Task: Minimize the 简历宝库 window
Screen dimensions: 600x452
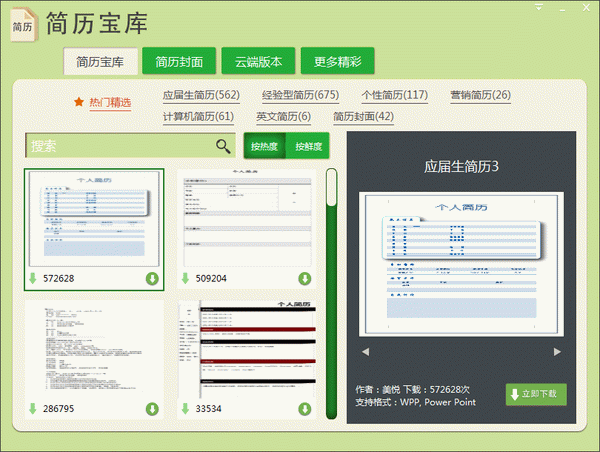Action: click(x=562, y=10)
